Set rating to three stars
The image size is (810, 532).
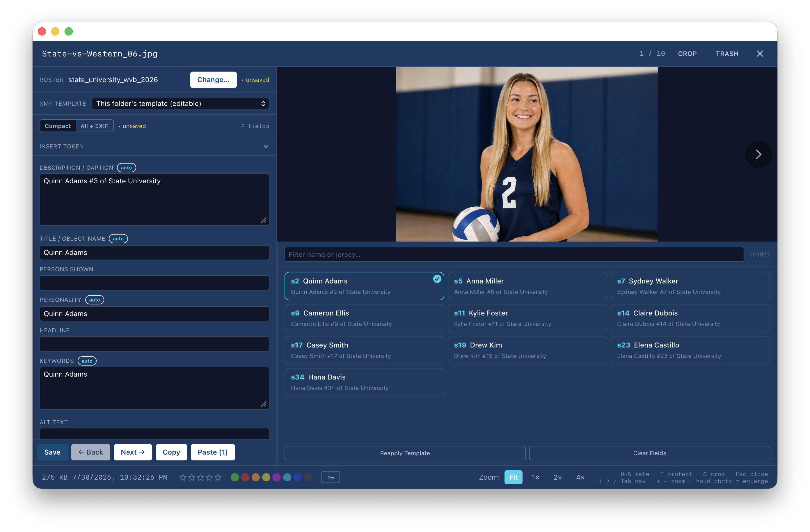(x=200, y=477)
